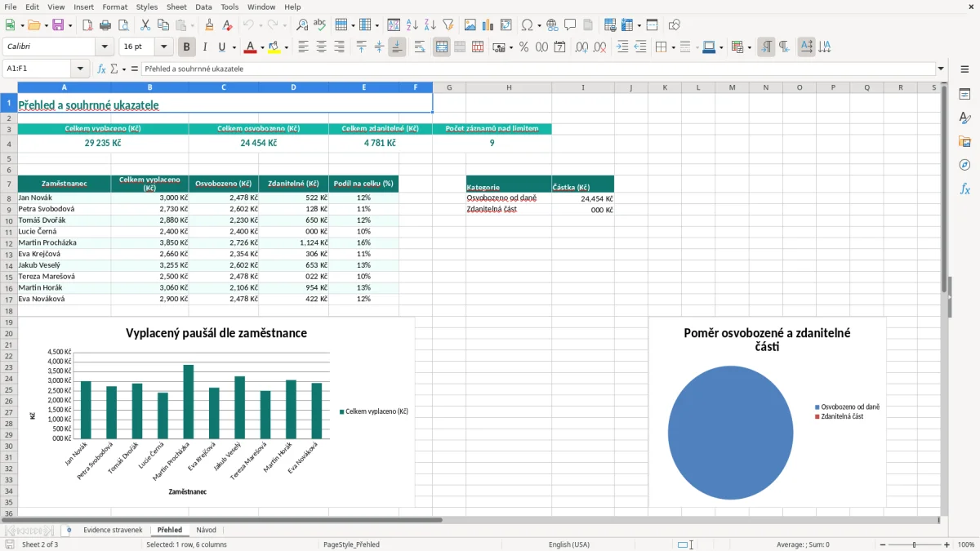Viewport: 980px width, 551px height.
Task: Click the Select Function sum button
Action: coord(114,69)
